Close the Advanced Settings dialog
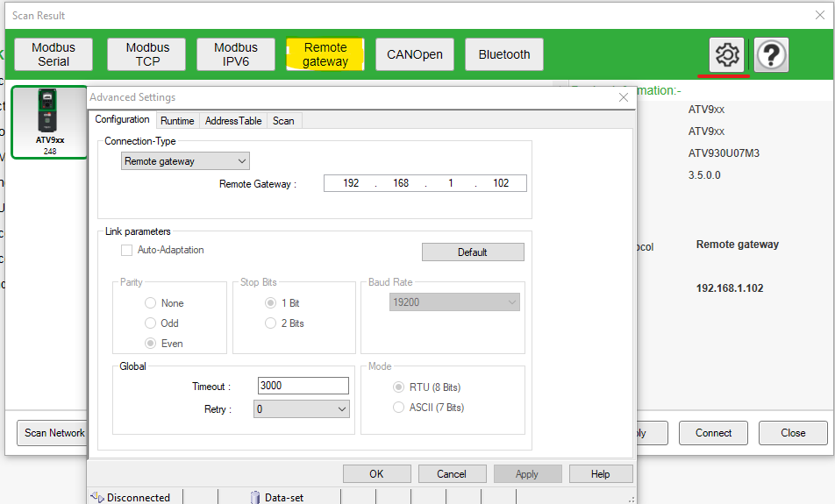This screenshot has height=504, width=835. [624, 97]
